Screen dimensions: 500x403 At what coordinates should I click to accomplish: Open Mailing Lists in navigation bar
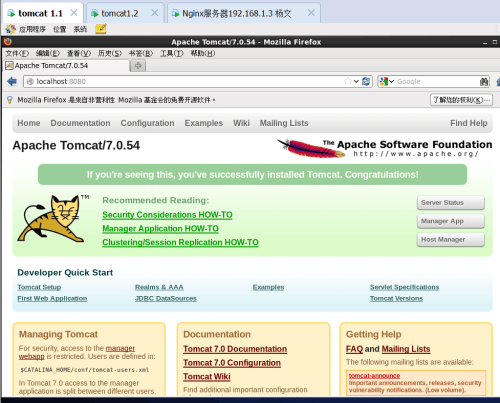(284, 123)
